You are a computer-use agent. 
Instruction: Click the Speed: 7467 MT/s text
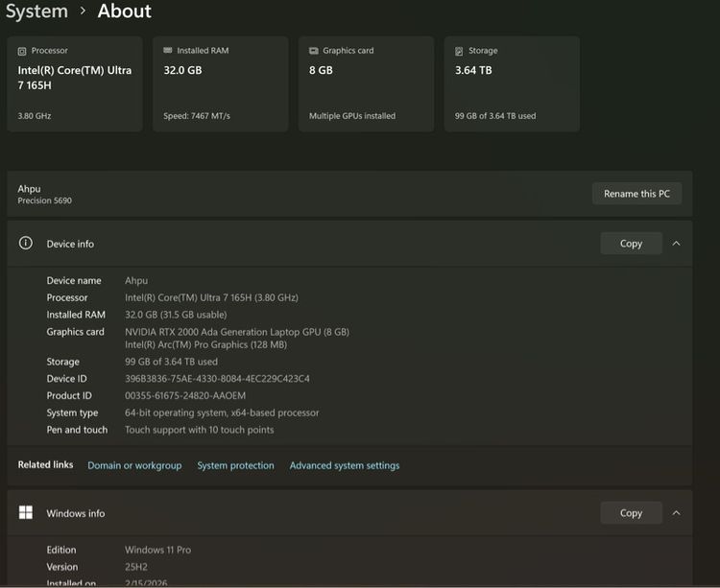tap(197, 116)
